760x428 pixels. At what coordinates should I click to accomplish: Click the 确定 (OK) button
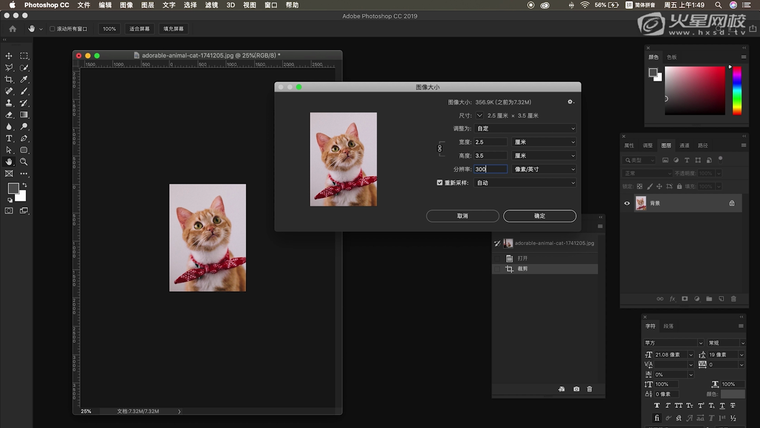pos(539,215)
